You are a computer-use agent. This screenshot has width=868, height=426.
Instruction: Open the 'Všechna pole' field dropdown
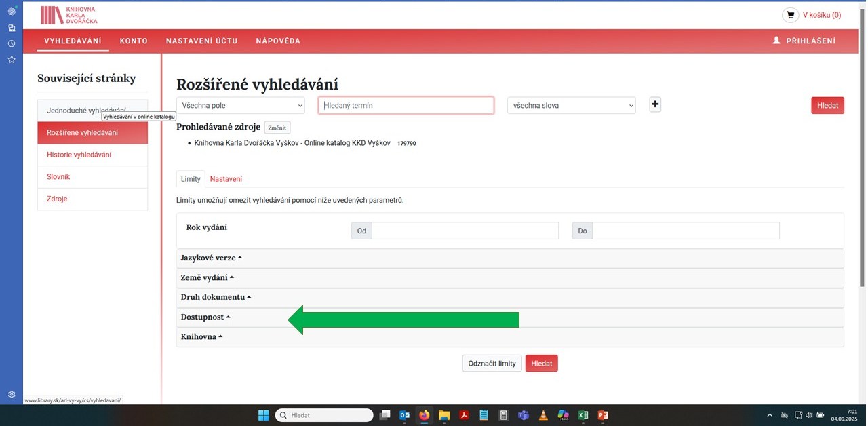click(x=241, y=106)
